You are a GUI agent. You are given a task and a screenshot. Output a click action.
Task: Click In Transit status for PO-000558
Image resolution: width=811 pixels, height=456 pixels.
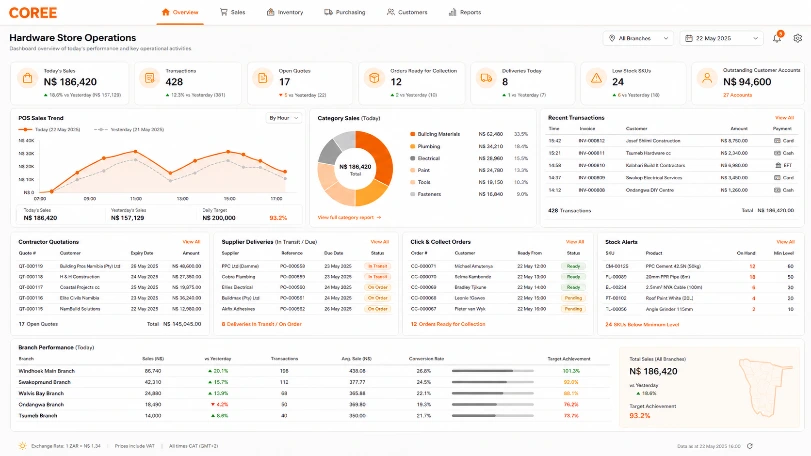pos(378,266)
